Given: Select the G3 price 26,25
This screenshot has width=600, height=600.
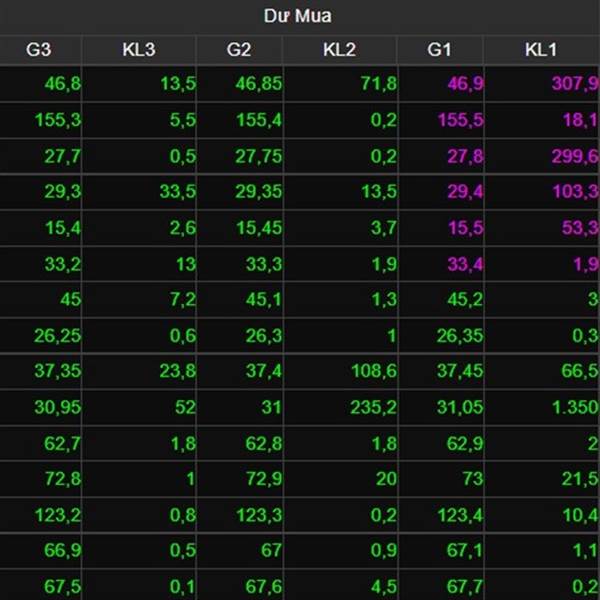Looking at the screenshot, I should 57,336.
